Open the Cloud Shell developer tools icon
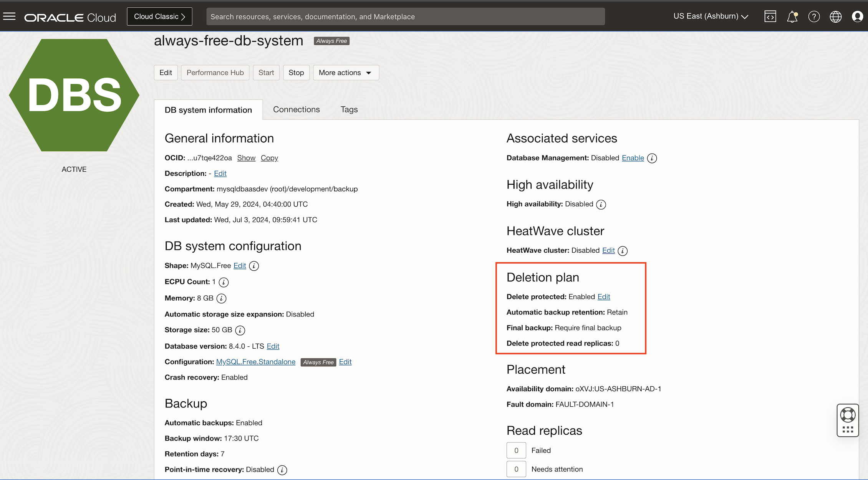The width and height of the screenshot is (868, 480). tap(770, 17)
